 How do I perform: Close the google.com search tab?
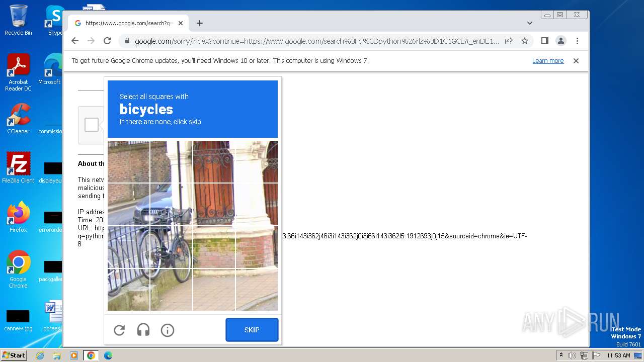click(x=181, y=23)
